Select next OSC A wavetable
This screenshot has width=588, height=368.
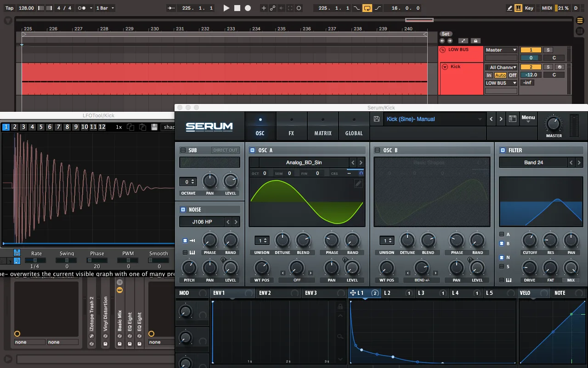(x=361, y=162)
